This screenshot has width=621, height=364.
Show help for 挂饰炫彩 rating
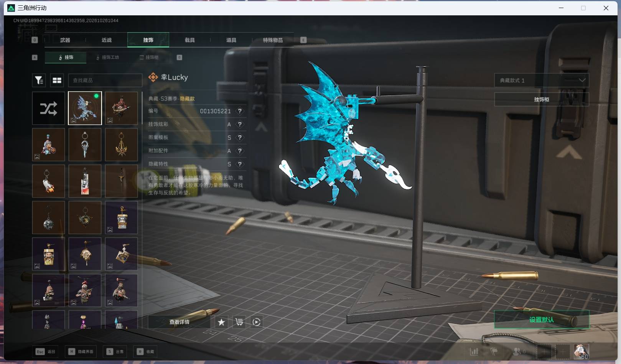point(240,124)
